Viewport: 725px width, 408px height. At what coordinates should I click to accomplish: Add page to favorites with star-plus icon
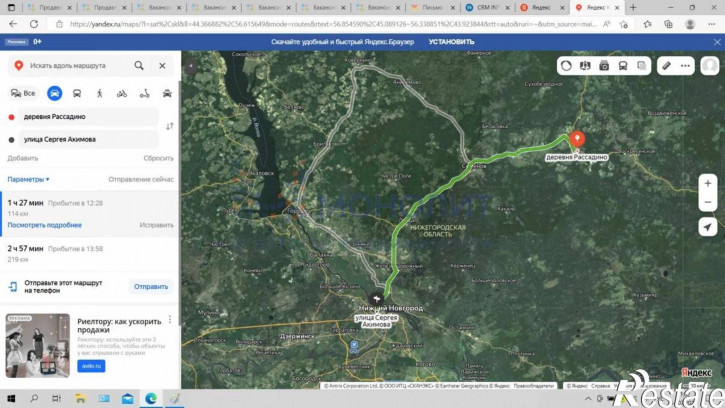624,24
